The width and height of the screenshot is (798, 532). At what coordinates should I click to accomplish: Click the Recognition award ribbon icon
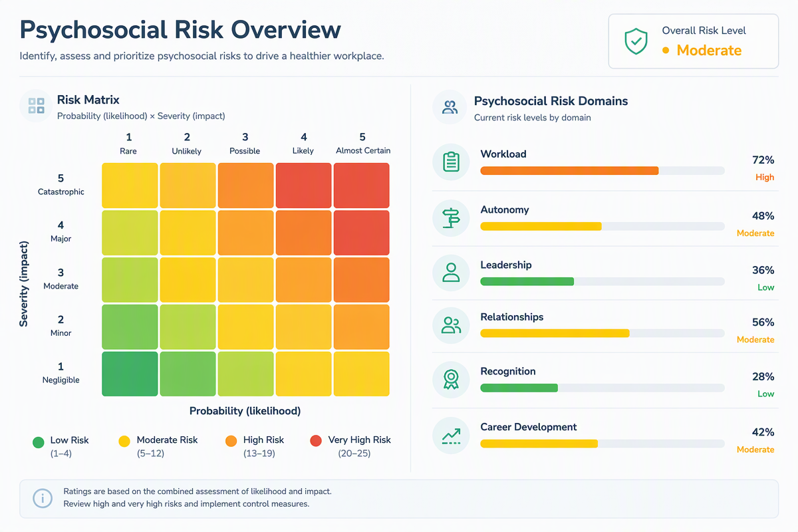[451, 379]
